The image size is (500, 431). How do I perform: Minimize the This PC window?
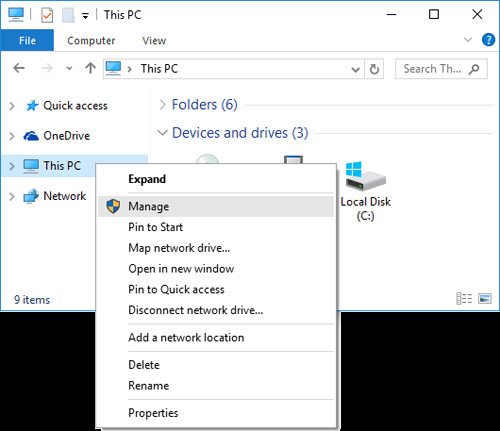coord(391,15)
